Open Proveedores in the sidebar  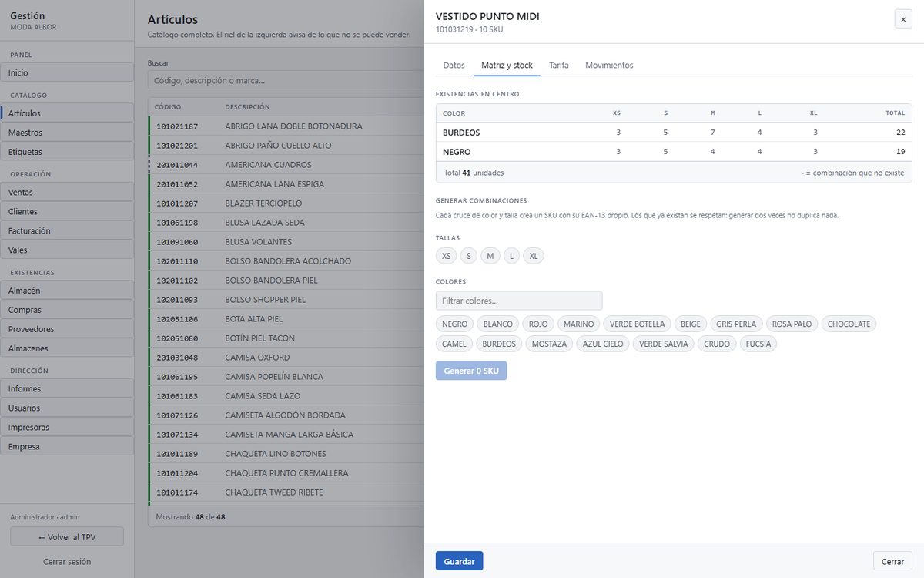pyautogui.click(x=67, y=329)
